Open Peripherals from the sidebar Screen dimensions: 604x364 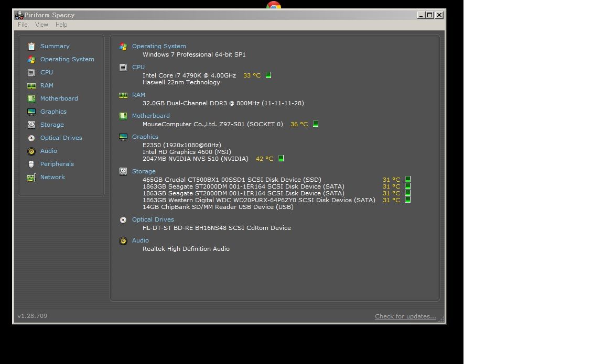57,164
